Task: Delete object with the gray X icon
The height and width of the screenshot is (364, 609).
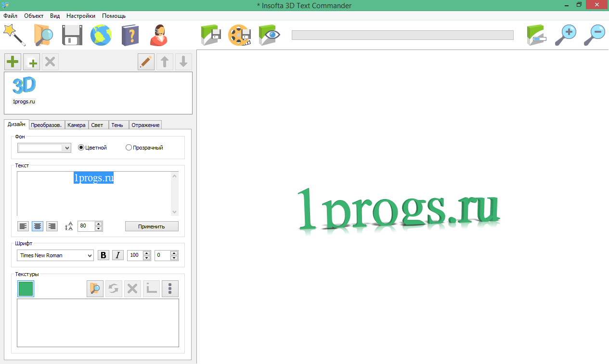Action: coord(50,62)
